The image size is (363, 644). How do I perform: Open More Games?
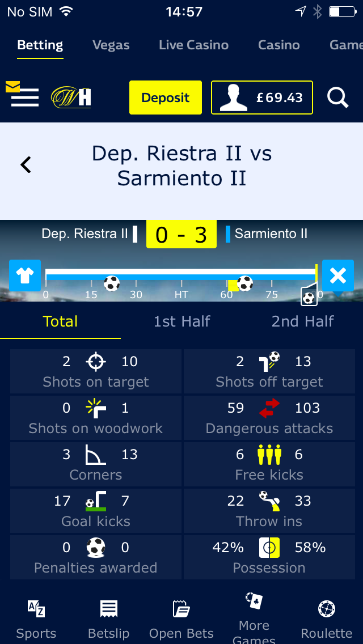point(254,617)
